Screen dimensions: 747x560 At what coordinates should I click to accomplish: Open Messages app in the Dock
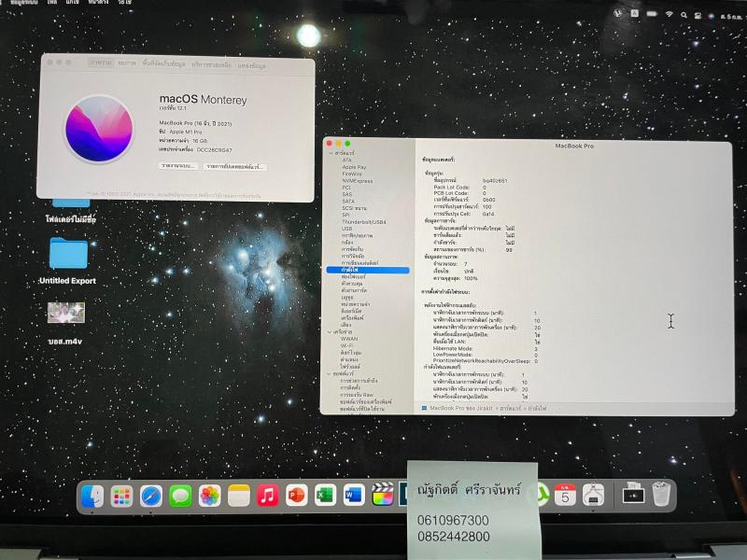tap(180, 497)
